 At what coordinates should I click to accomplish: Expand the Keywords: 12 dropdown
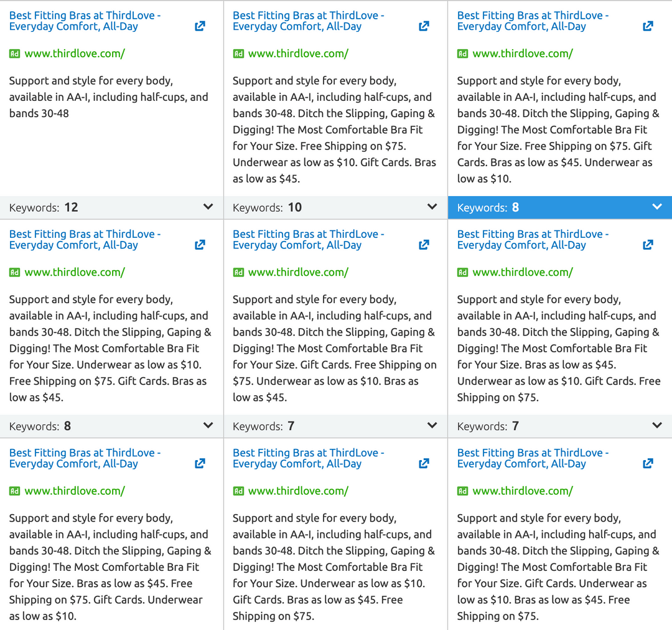tap(208, 207)
